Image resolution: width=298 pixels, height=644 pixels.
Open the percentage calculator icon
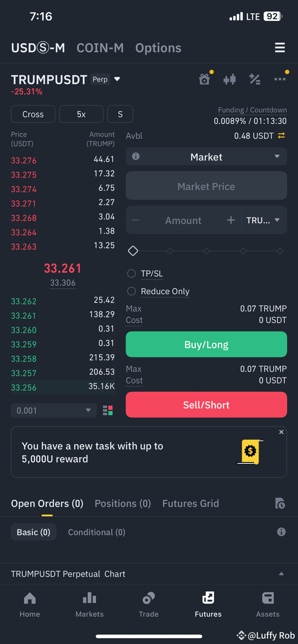pos(255,79)
